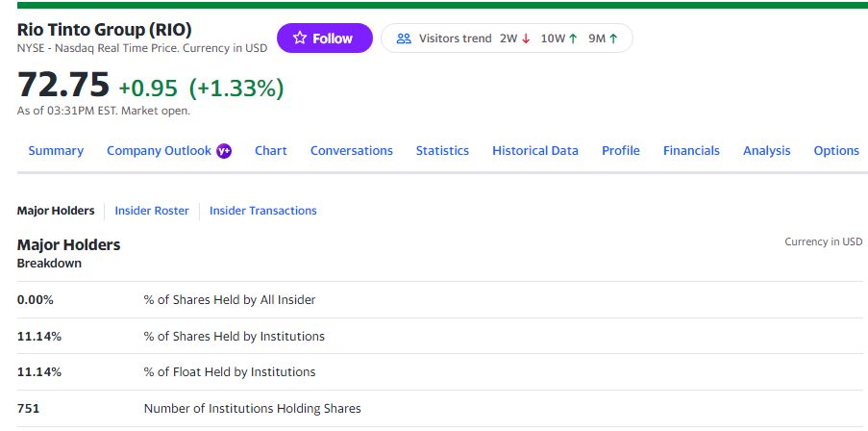Click the NYSE Nasdaq Real Time Price line
The image size is (868, 431).
coord(142,48)
